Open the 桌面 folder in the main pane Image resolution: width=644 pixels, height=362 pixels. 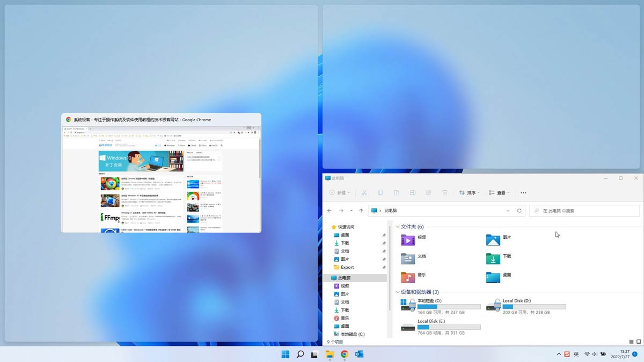click(x=493, y=277)
